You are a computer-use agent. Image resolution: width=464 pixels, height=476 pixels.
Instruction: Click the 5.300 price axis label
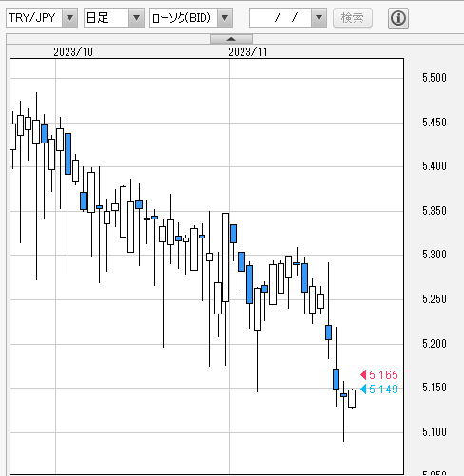pos(435,255)
